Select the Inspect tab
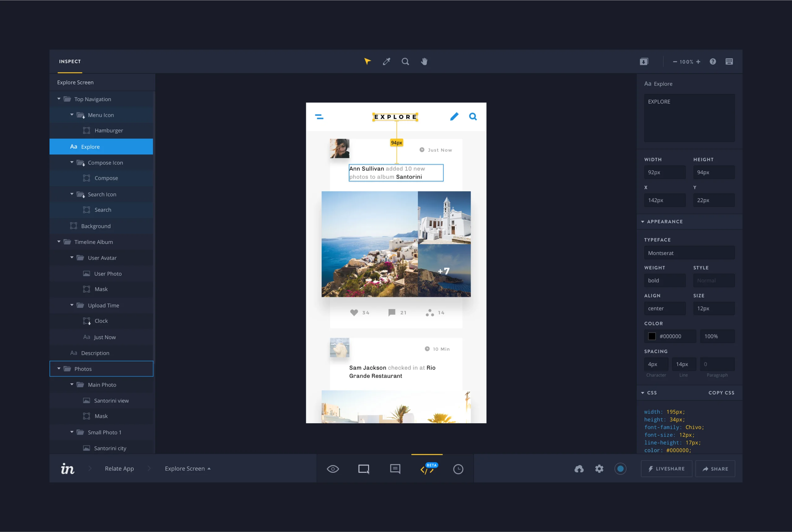The width and height of the screenshot is (792, 532). [70, 62]
